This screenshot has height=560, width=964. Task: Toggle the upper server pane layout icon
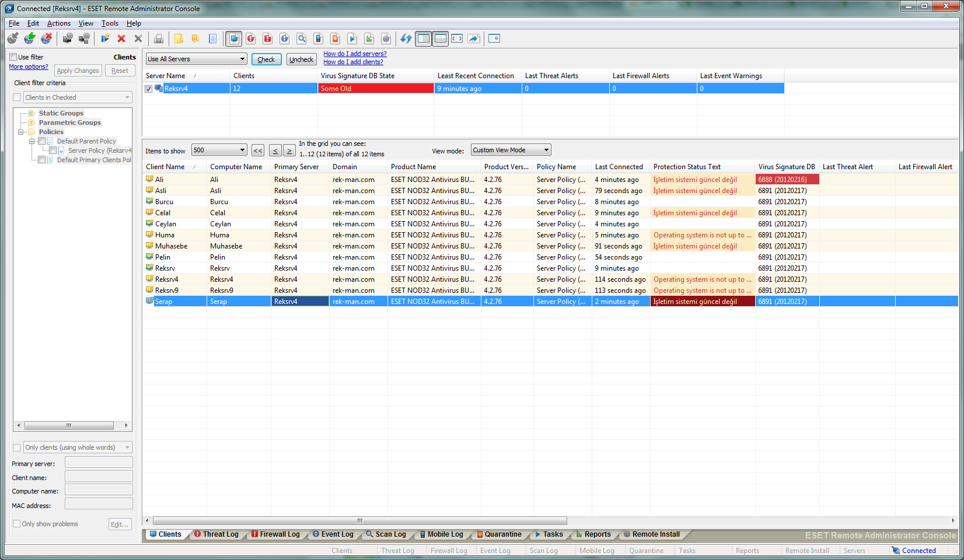coord(441,38)
